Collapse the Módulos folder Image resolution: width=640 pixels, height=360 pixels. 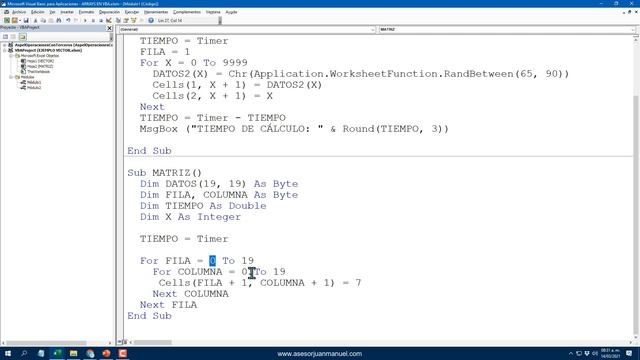(x=11, y=77)
